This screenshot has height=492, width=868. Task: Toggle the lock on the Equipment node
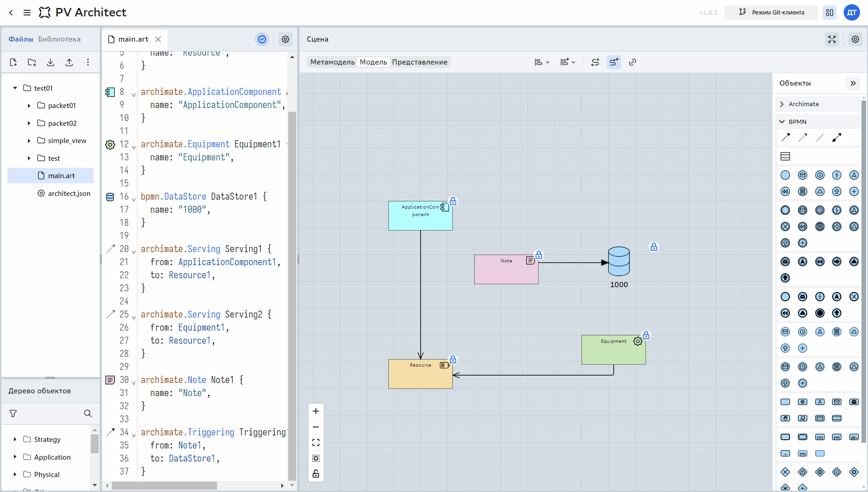tap(646, 335)
